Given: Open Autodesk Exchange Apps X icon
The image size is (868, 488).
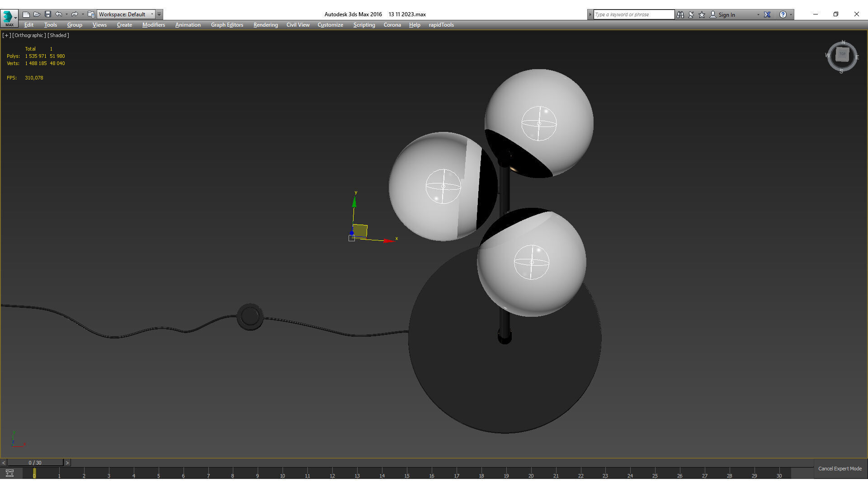Looking at the screenshot, I should click(x=767, y=14).
